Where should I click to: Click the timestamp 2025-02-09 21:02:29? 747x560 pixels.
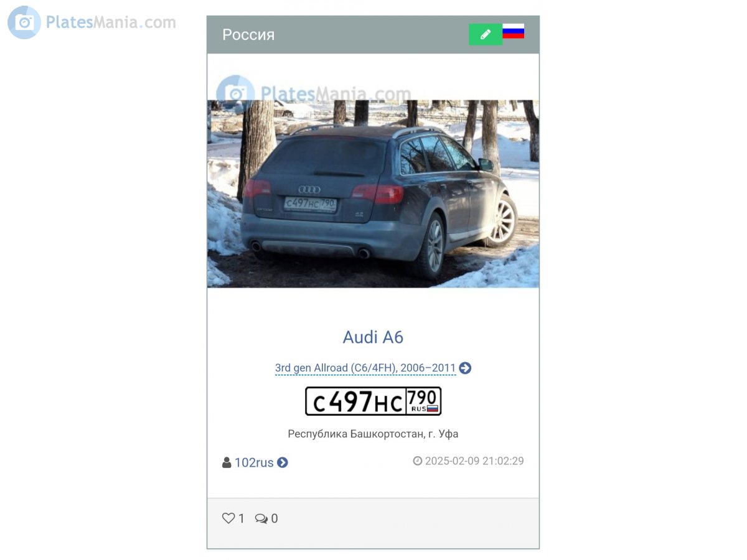[x=474, y=461]
